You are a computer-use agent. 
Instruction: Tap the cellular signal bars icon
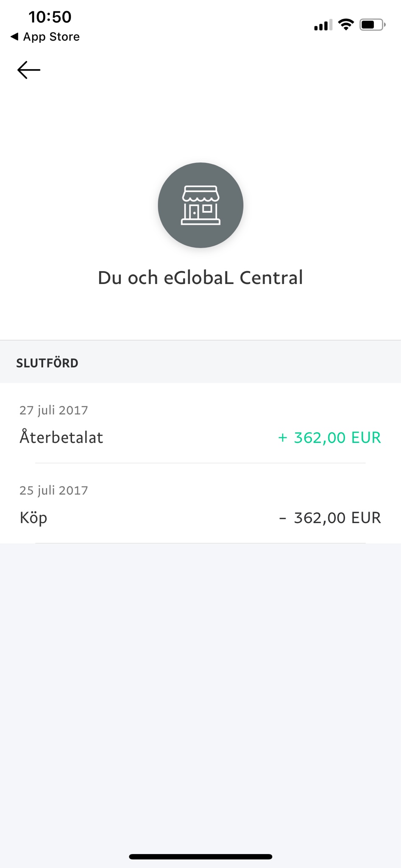click(x=323, y=25)
